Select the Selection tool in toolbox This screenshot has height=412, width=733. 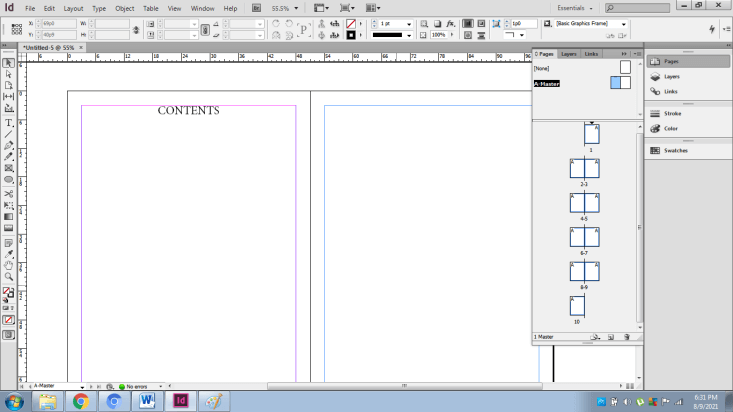8,63
